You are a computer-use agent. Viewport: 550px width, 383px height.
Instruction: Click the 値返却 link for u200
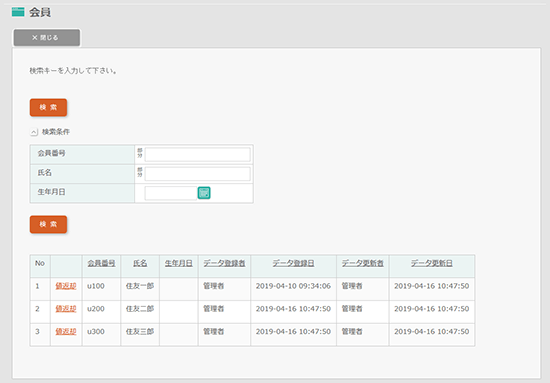coord(66,309)
